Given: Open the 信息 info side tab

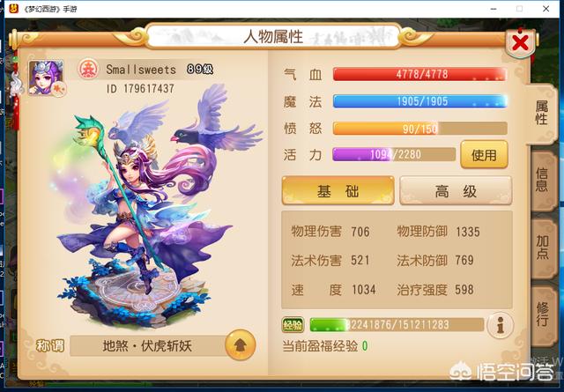Looking at the screenshot, I should (543, 180).
